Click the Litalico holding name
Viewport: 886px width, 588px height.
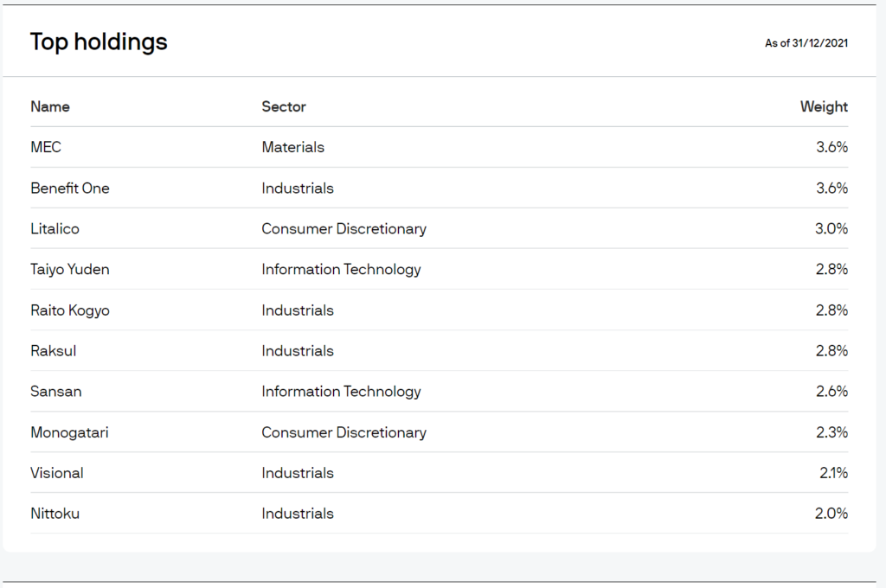(x=55, y=228)
